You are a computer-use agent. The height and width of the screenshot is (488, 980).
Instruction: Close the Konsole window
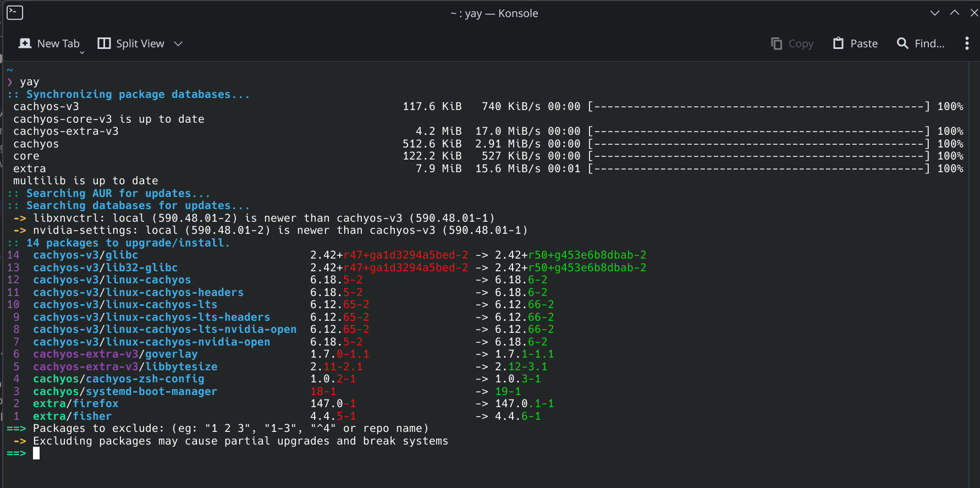tap(974, 13)
